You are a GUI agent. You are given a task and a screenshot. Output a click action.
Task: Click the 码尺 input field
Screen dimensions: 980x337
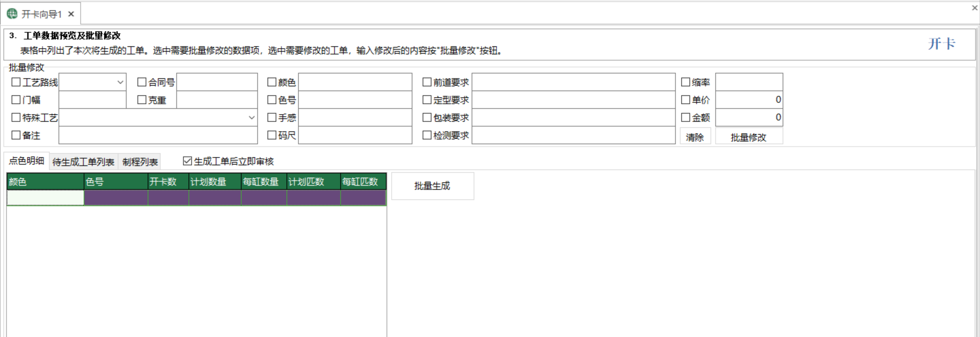(355, 135)
